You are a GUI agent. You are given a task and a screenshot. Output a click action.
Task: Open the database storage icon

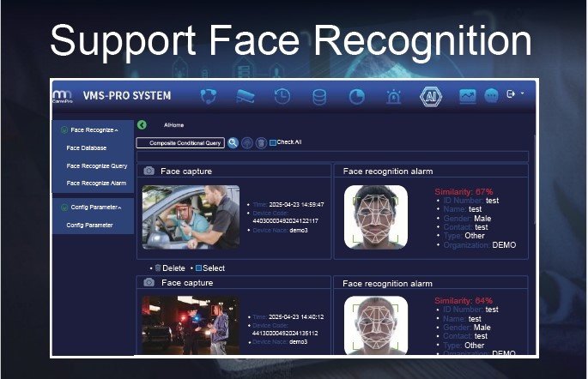point(319,96)
